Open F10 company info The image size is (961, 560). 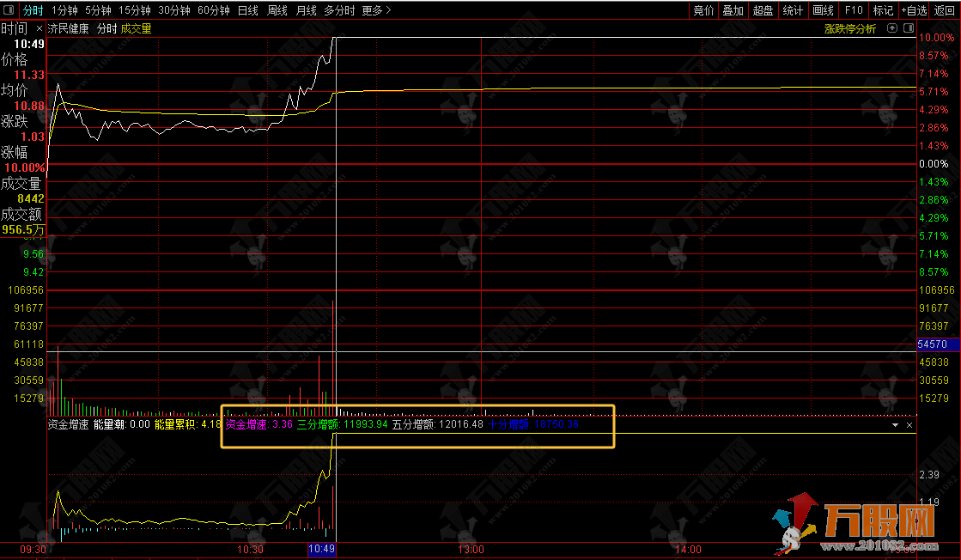pos(854,10)
